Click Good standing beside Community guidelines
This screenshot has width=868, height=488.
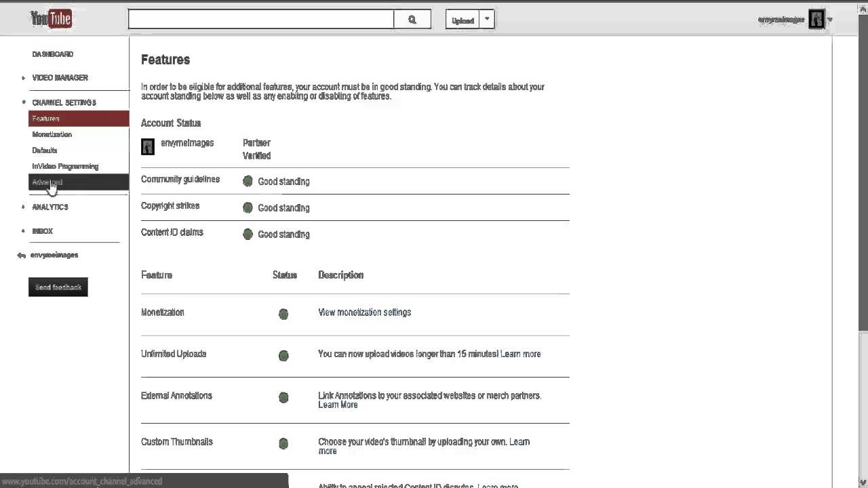pyautogui.click(x=283, y=182)
